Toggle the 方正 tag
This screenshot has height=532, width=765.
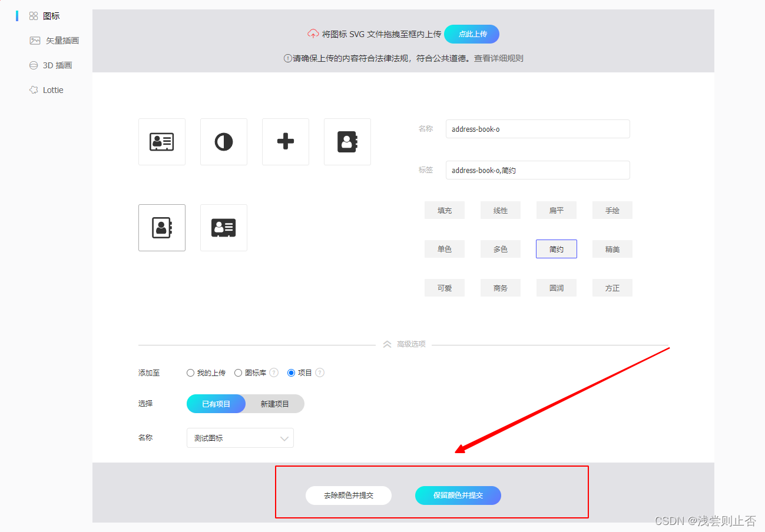point(612,288)
